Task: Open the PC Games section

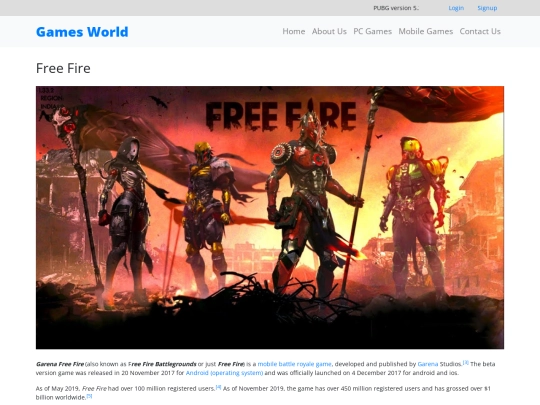Action: click(373, 31)
